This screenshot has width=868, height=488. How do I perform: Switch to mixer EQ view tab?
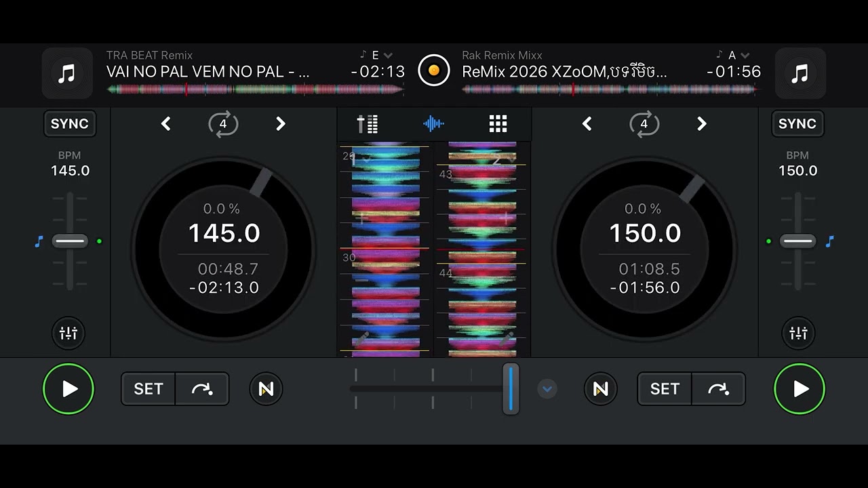[x=368, y=124]
